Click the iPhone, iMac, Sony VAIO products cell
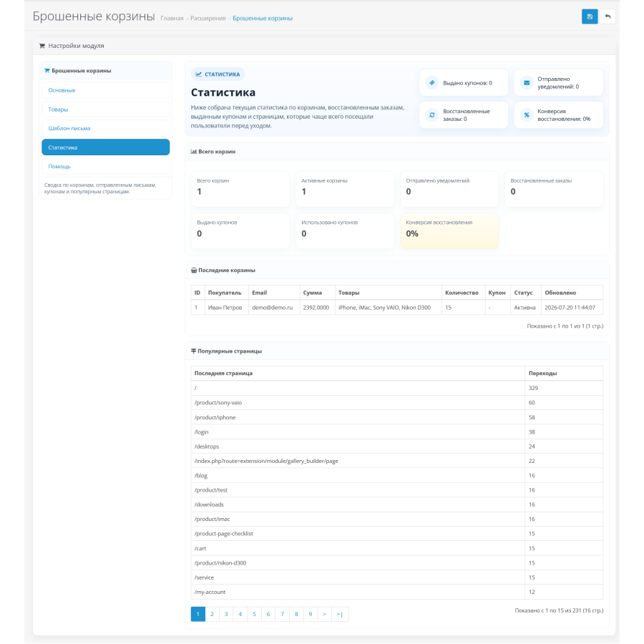644x644 pixels. tap(388, 308)
